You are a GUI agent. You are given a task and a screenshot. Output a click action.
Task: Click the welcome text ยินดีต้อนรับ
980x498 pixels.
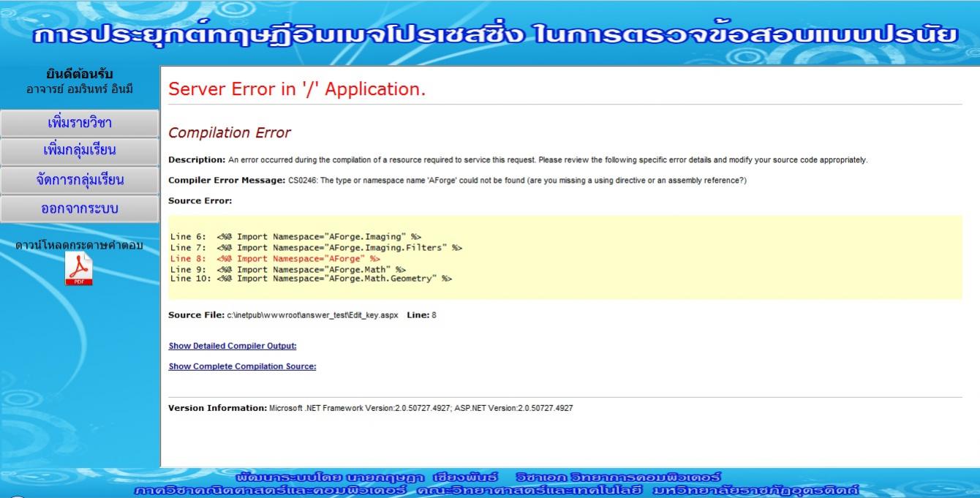[x=79, y=75]
